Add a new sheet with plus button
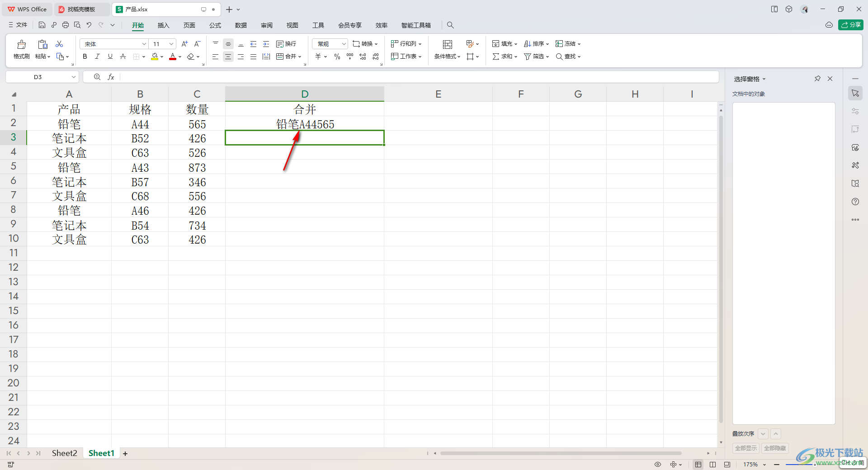This screenshot has height=470, width=868. click(x=125, y=454)
